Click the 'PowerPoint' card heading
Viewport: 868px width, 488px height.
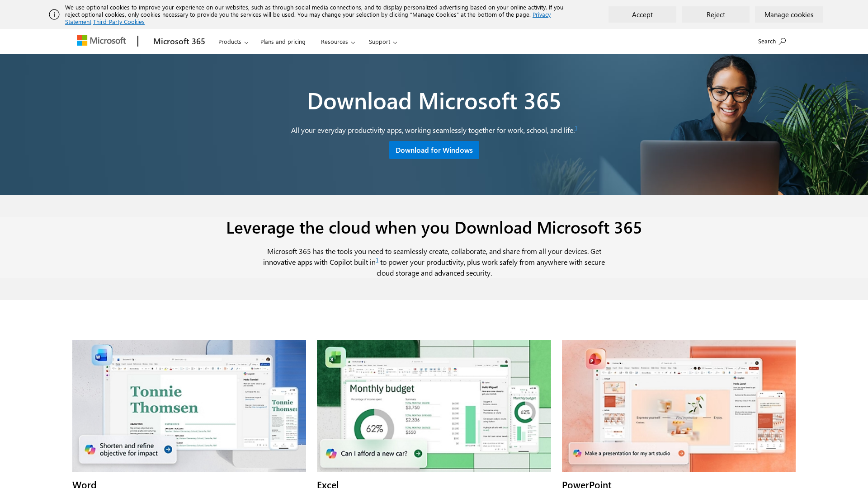(x=586, y=483)
